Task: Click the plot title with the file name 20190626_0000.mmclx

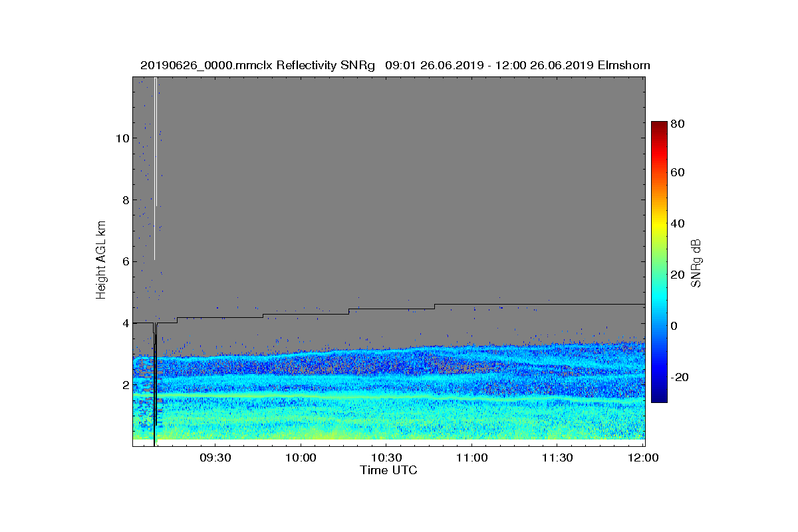Action: coord(395,65)
